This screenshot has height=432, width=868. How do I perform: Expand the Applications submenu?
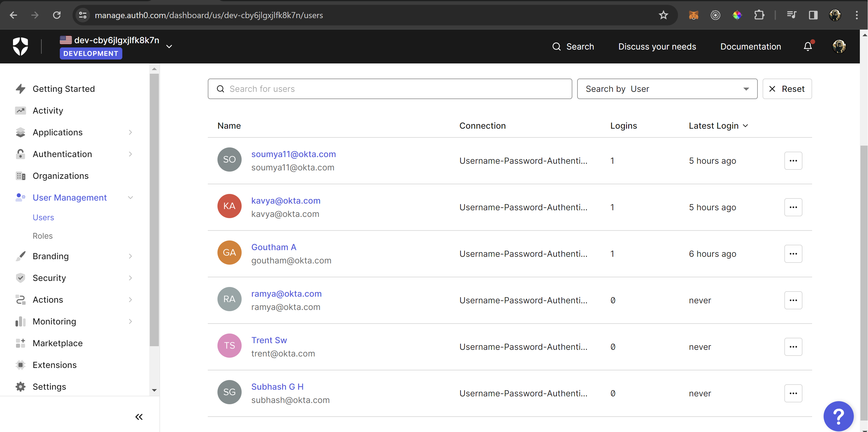coord(130,132)
